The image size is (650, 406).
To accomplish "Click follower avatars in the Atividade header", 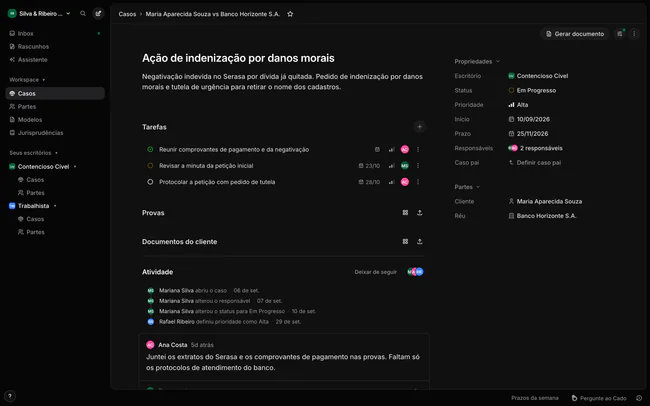I will (415, 272).
